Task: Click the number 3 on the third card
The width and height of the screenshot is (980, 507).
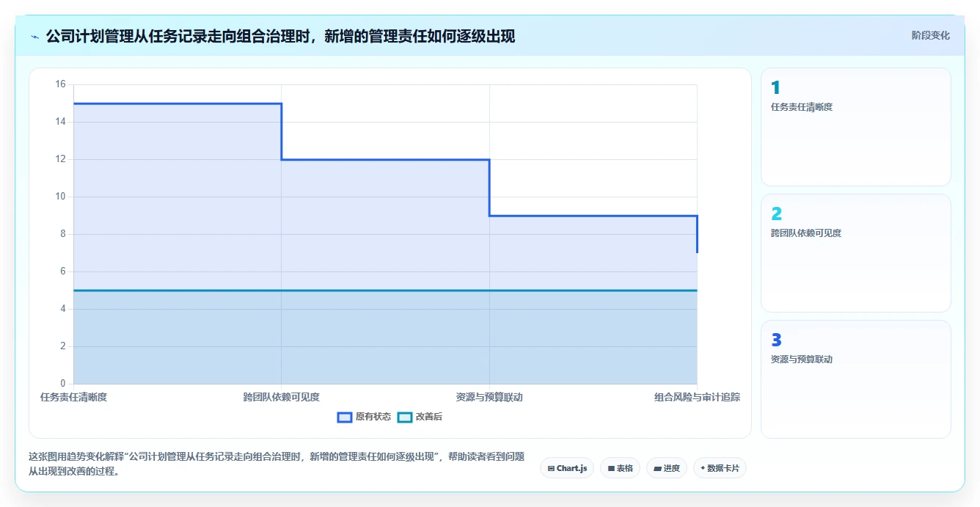Action: [x=776, y=340]
